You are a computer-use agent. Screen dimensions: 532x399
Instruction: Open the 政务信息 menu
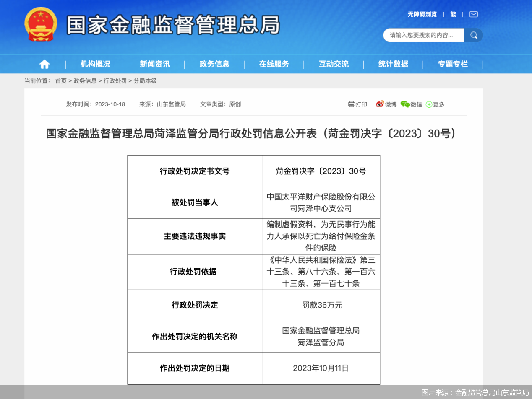point(214,64)
